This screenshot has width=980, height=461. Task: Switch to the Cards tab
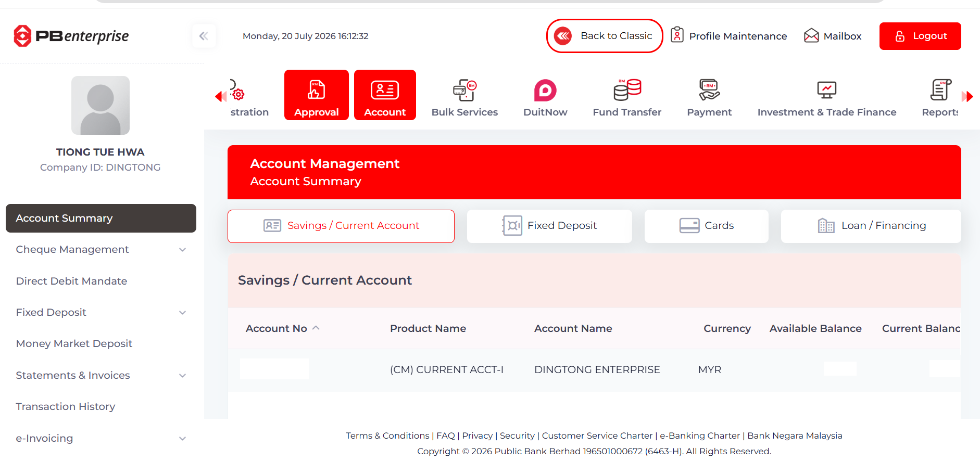[x=707, y=226]
